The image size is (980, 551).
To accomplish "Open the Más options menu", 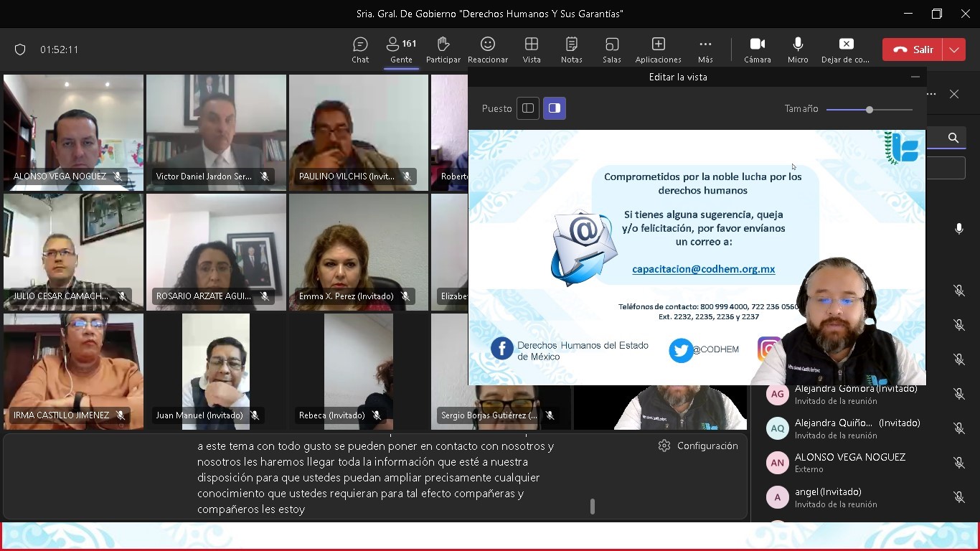I will (x=705, y=50).
